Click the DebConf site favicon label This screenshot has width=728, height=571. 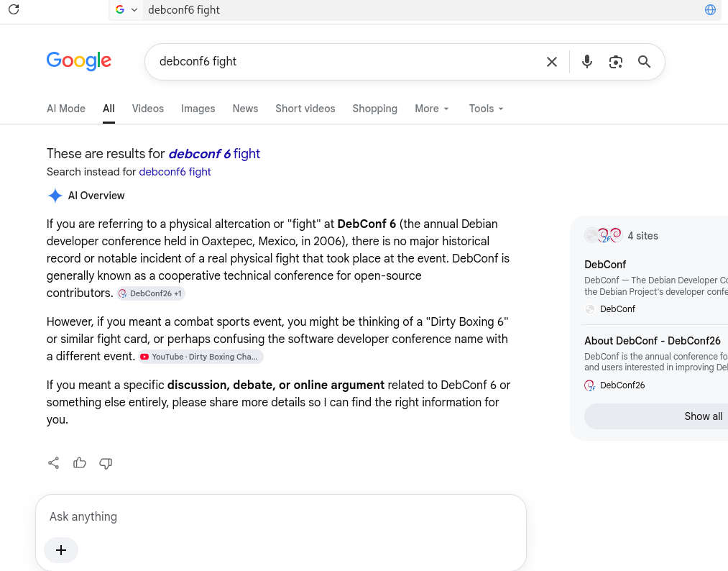tap(609, 309)
